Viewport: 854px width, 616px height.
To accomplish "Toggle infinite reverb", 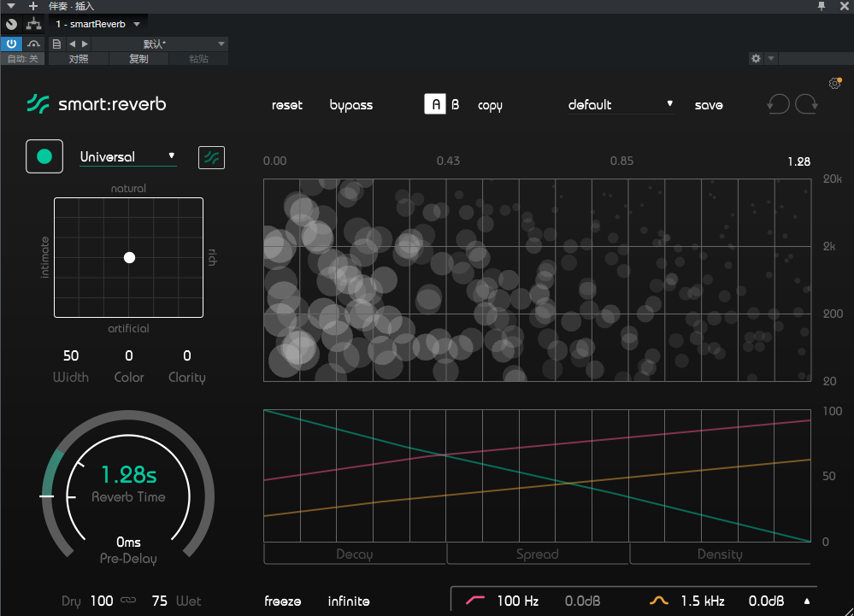I will tap(349, 601).
